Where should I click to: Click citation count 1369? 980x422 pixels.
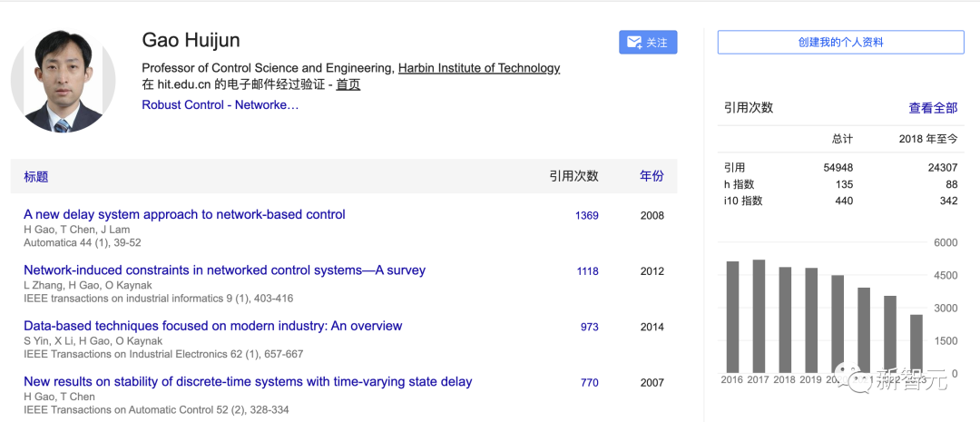click(587, 216)
